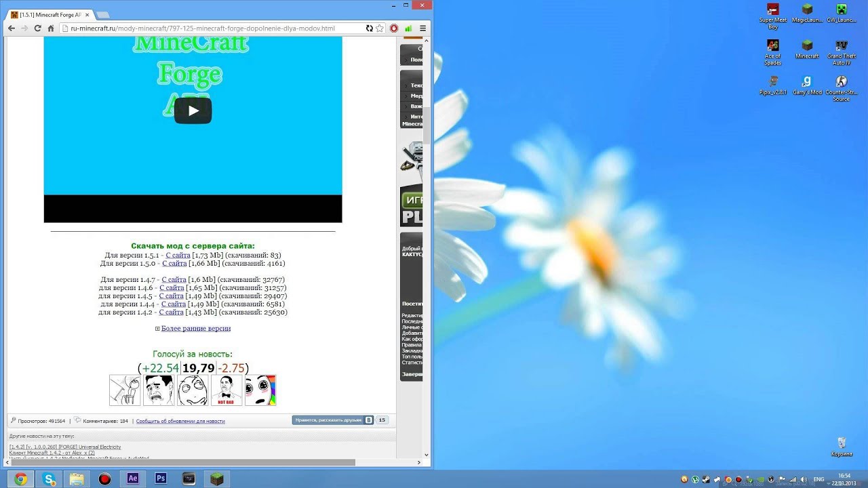Click the VK Нравится share button
The width and height of the screenshot is (868, 488).
coord(332,420)
